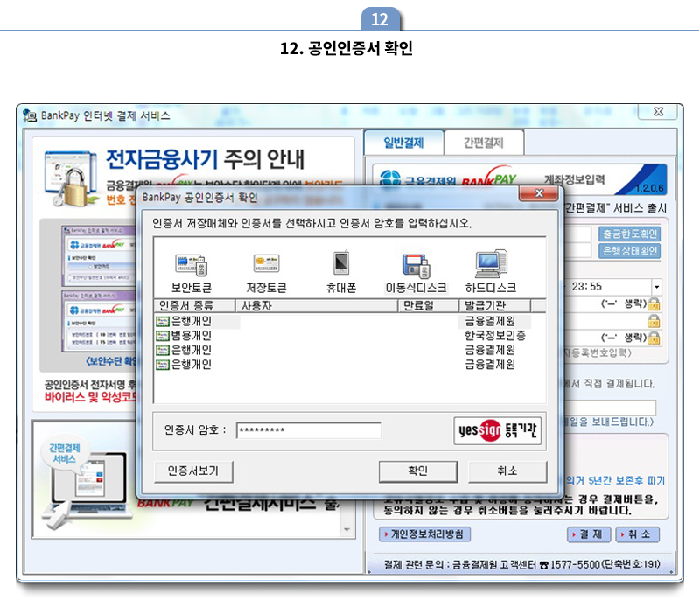
Task: Sort by the 사용자 column header
Action: [x=317, y=305]
